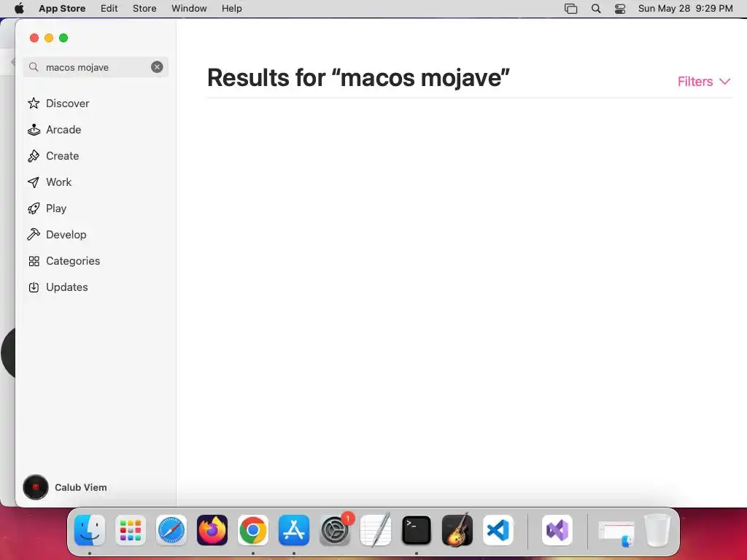Viewport: 747px width, 560px height.
Task: Open the Develop hammer icon
Action: coord(34,234)
